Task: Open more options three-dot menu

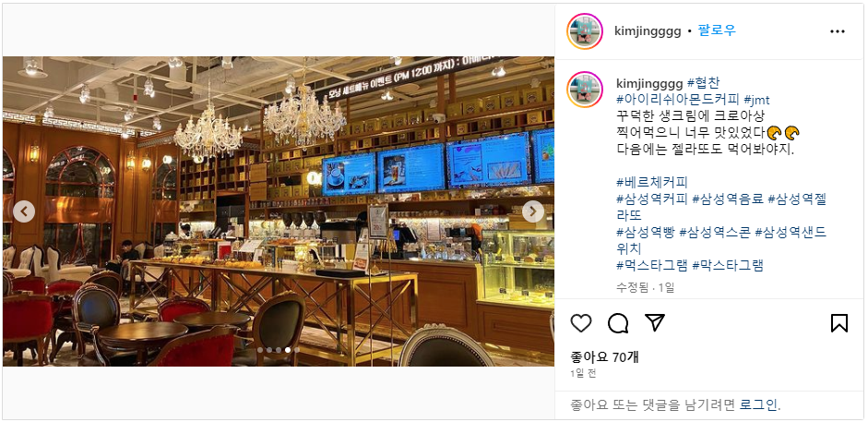Action: point(837,31)
